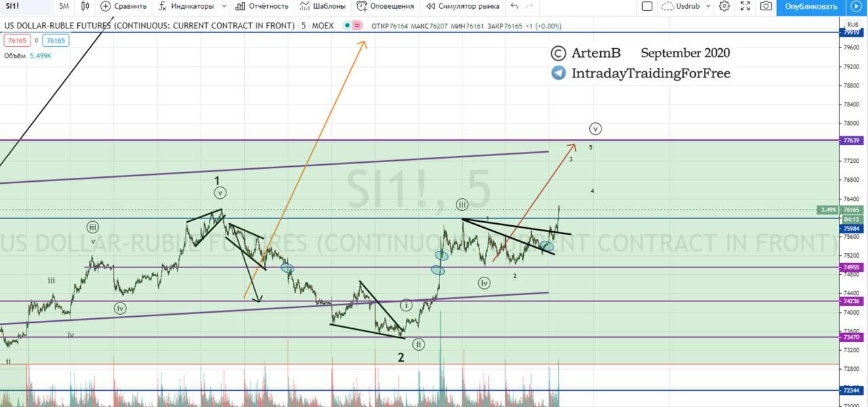Open the Индикаторы indicators dialog
Screen dimensions: 868x407
186,6
